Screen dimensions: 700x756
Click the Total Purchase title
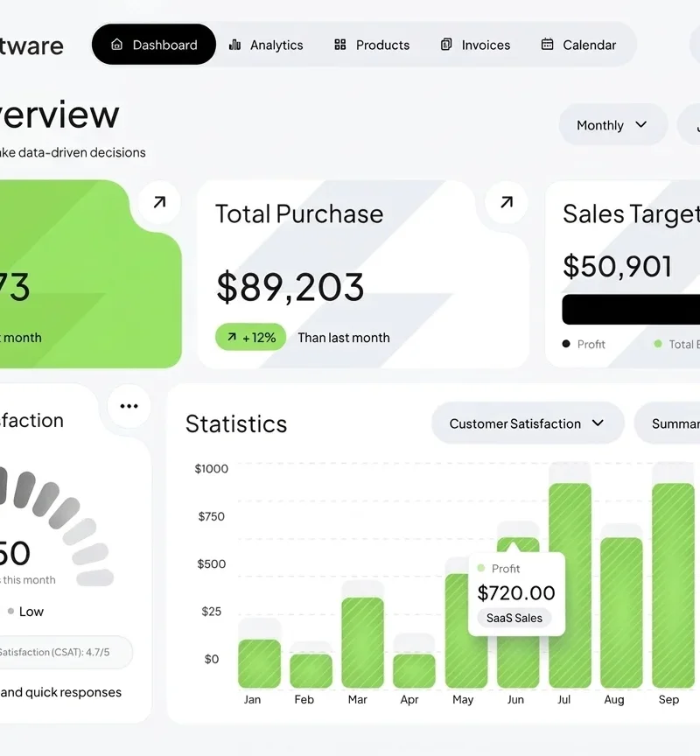coord(299,214)
